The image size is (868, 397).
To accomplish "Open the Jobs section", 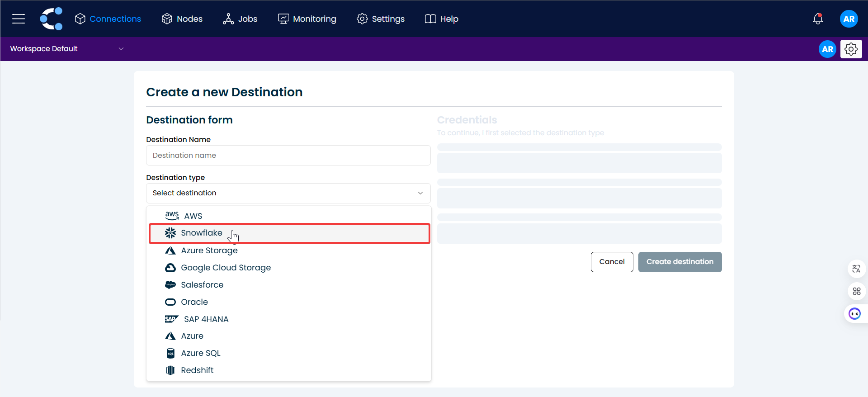I will pos(240,19).
